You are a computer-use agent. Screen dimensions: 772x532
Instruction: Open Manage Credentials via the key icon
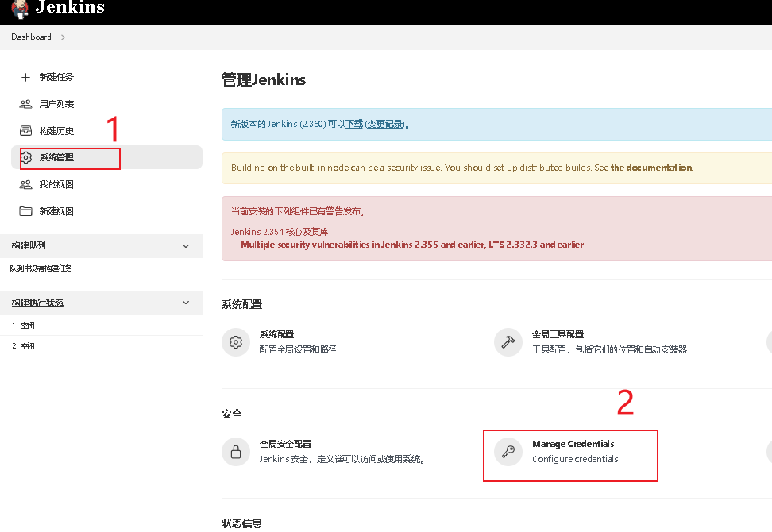508,451
